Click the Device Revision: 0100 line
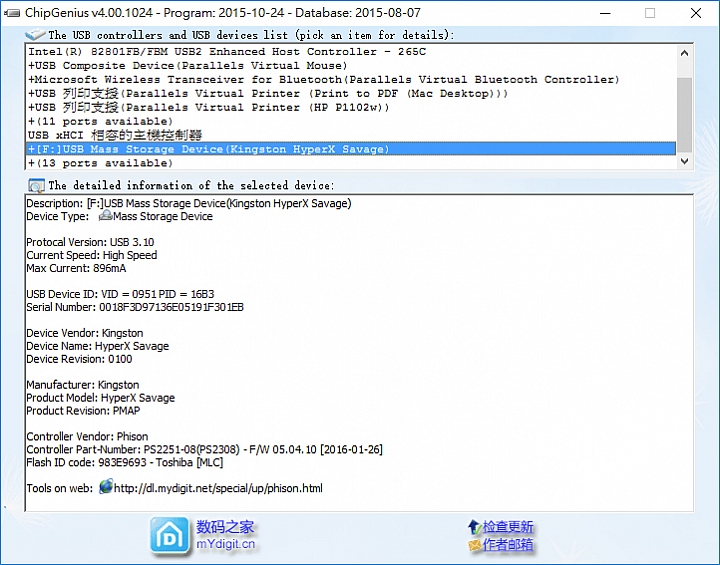Screen dimensions: 720x565 pos(79,359)
